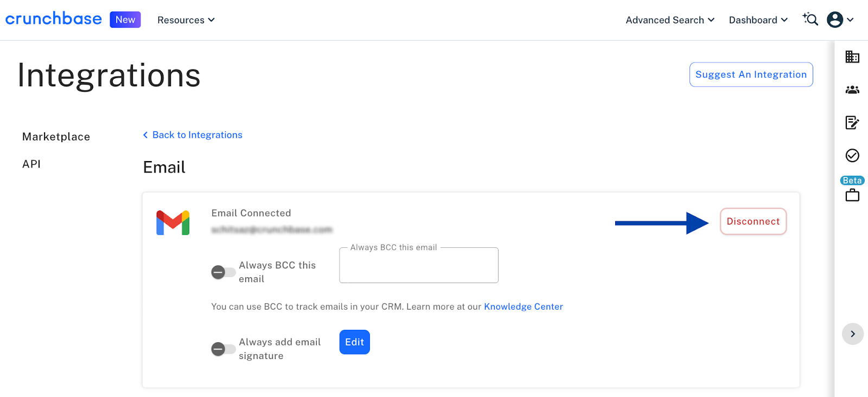Screen dimensions: 868x397
Task: Follow the Knowledge Center link
Action: pyautogui.click(x=524, y=306)
